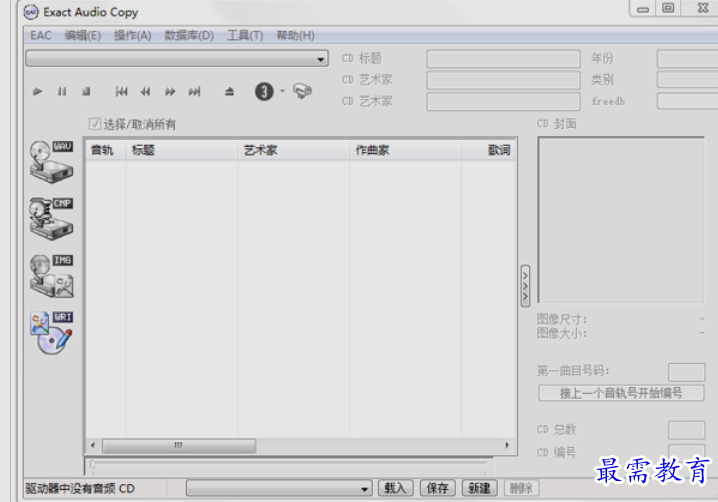
Task: Click the freedb input field
Action: [687, 102]
